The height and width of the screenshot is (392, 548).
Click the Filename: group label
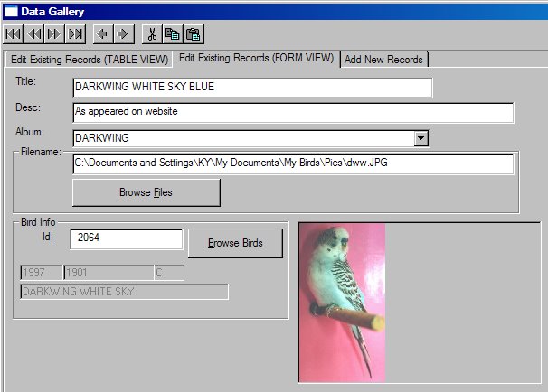(41, 152)
